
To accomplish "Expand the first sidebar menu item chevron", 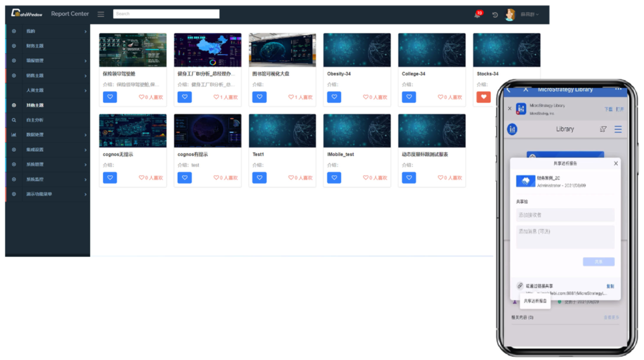I will (85, 31).
